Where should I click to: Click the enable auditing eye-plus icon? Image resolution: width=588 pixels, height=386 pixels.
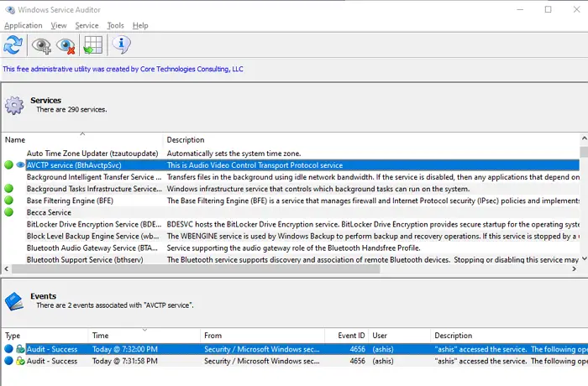click(x=41, y=45)
